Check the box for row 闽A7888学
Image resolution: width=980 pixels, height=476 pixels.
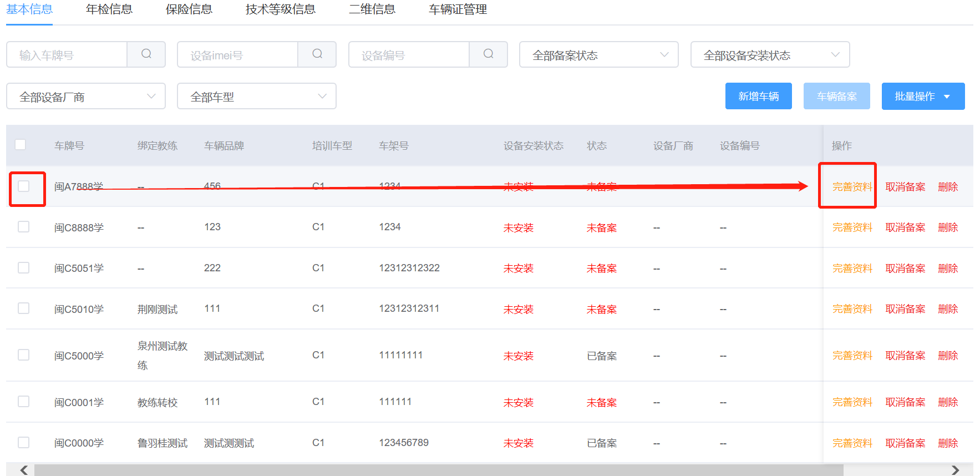(24, 186)
